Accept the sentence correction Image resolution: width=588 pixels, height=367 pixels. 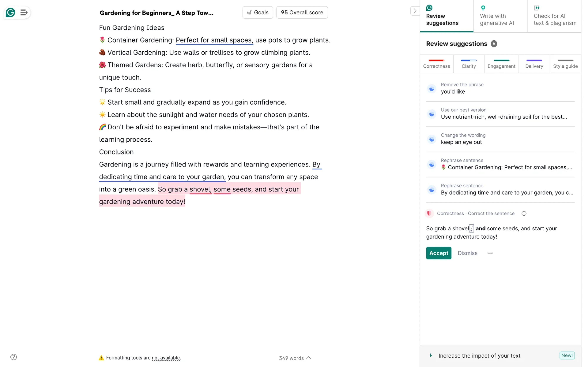pyautogui.click(x=439, y=253)
